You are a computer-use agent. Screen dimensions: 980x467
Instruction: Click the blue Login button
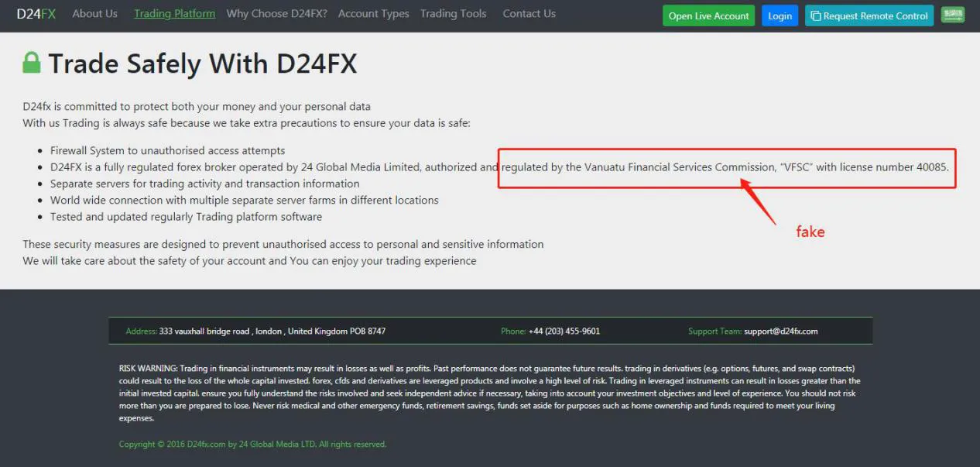(x=780, y=15)
